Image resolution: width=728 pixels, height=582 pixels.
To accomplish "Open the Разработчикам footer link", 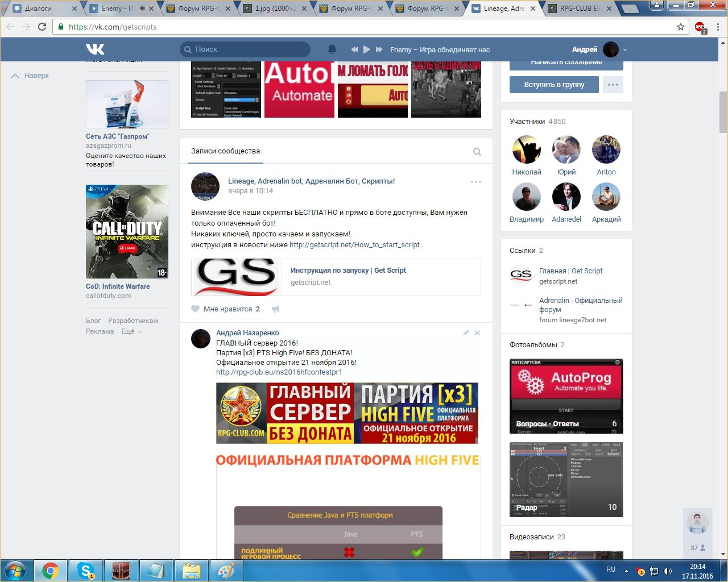I will [133, 321].
